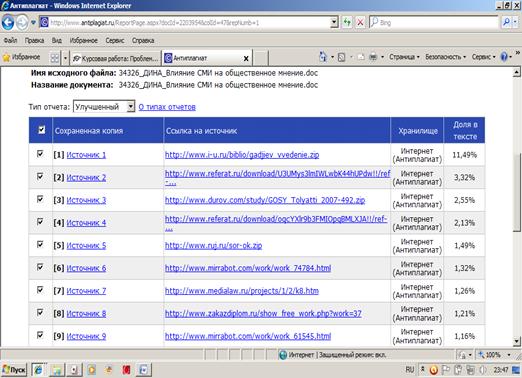The height and width of the screenshot is (378, 522).
Task: Click the vertical scrollbar thumb
Action: (517, 193)
